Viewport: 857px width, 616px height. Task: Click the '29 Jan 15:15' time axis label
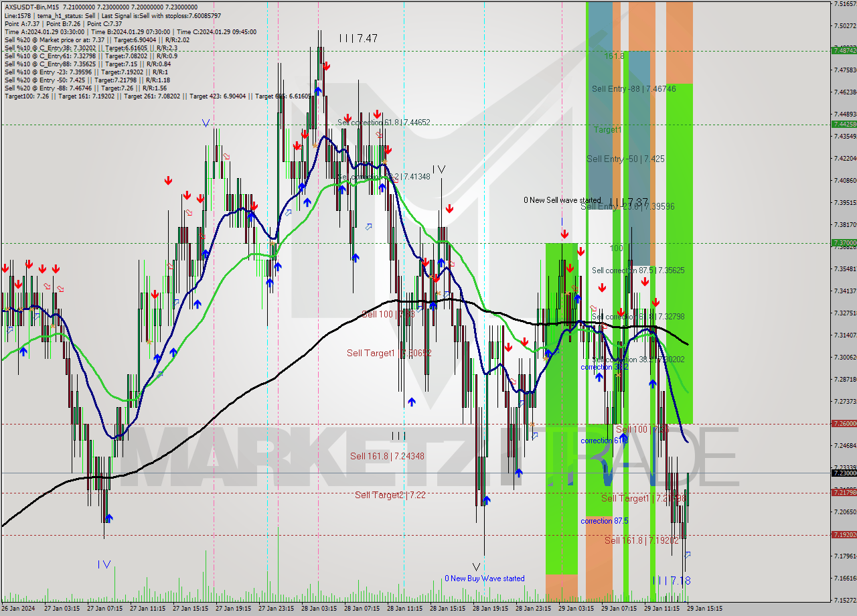(x=704, y=609)
